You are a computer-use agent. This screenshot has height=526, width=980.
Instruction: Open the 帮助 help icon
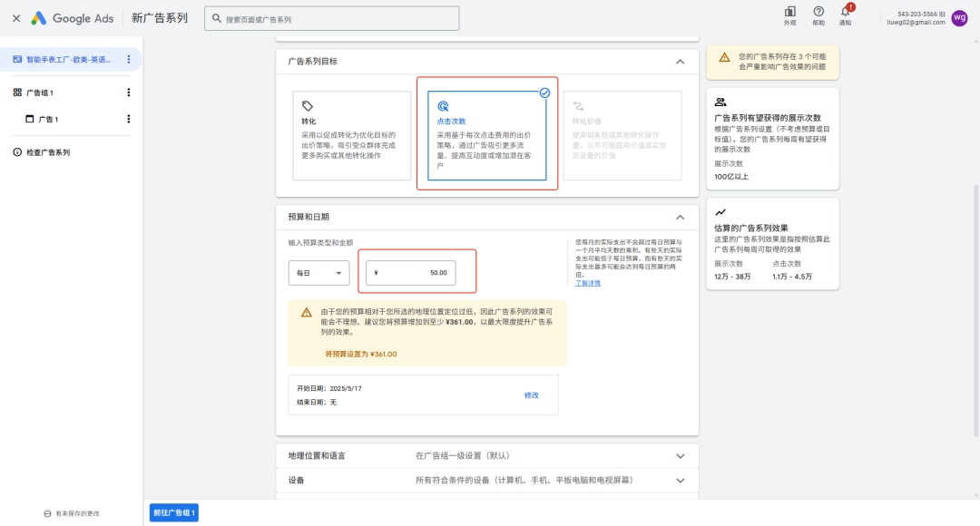818,15
